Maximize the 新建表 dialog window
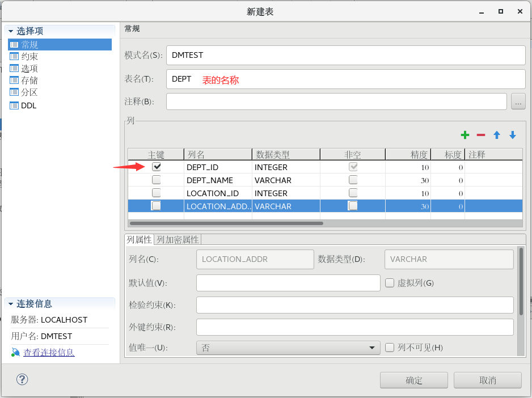This screenshot has height=398, width=532. 500,11
